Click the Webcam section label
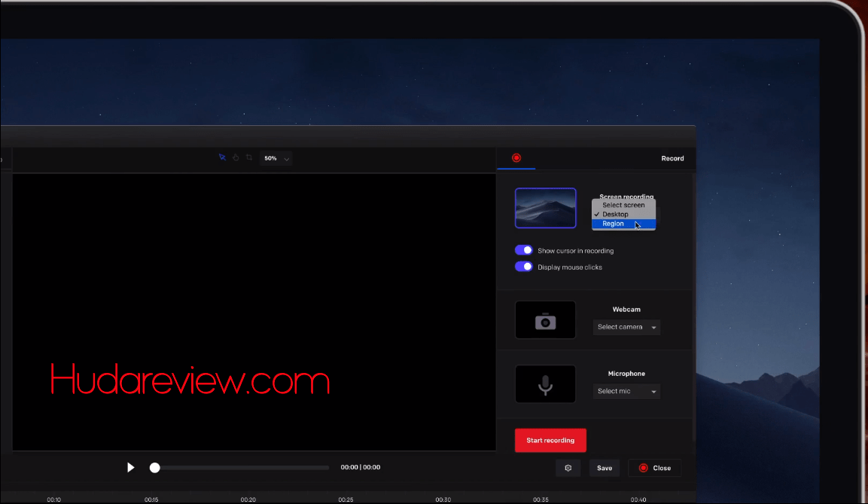This screenshot has width=868, height=504. tap(626, 310)
